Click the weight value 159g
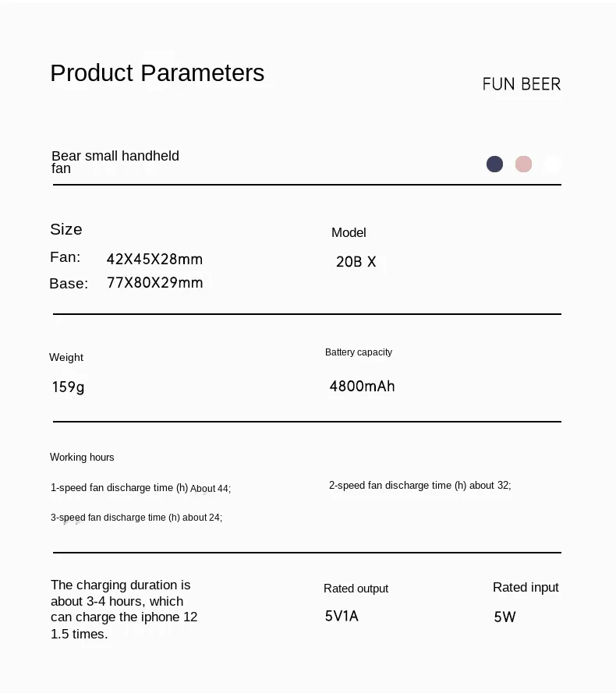This screenshot has height=693, width=616. [x=68, y=387]
